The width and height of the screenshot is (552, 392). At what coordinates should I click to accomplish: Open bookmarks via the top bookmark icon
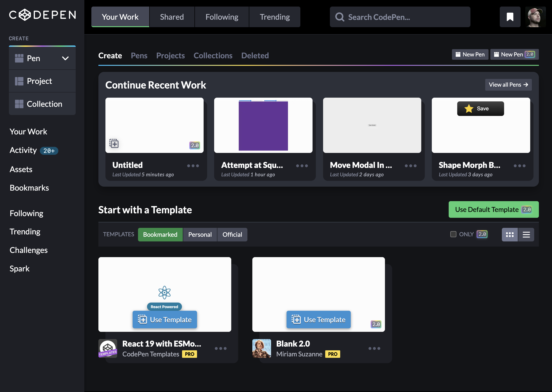pos(510,17)
